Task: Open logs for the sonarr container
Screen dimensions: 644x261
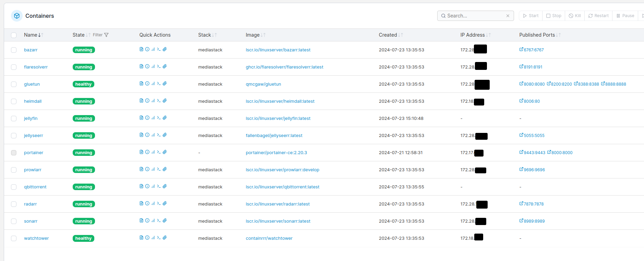Action: coord(141,221)
